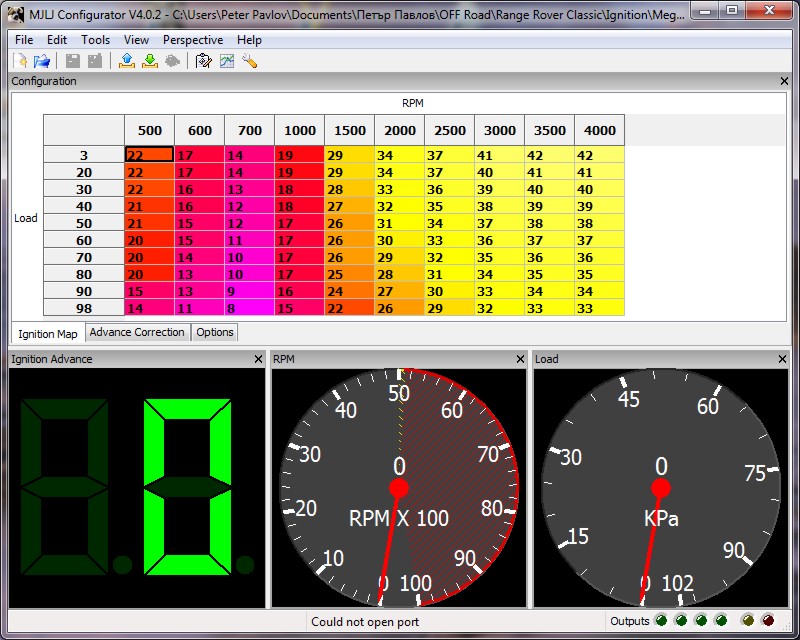Open the Tools menu

96,40
